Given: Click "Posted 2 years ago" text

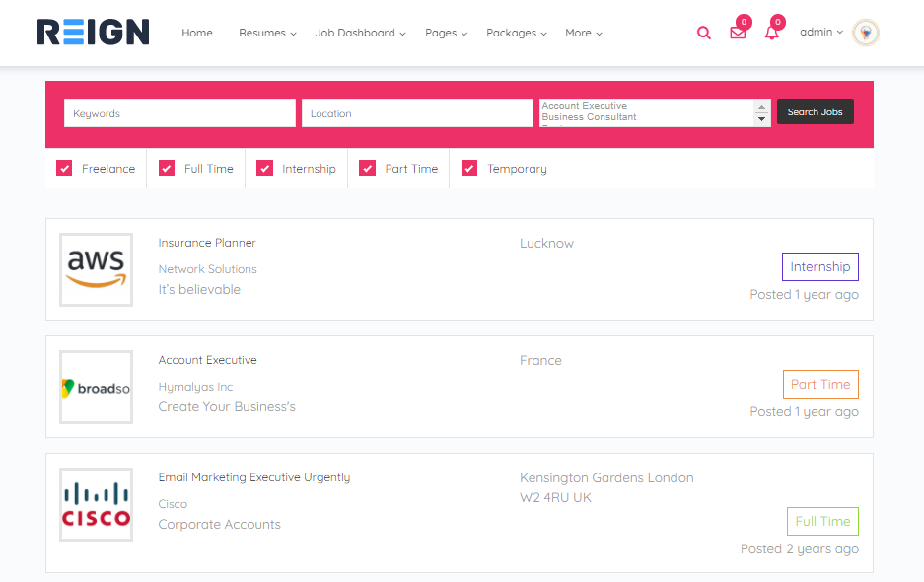Looking at the screenshot, I should tap(800, 549).
